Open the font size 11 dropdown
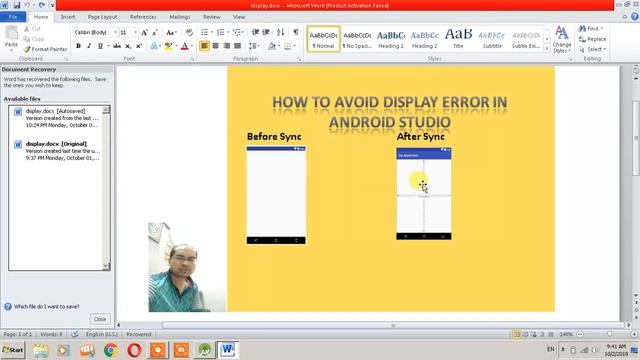 [x=136, y=32]
